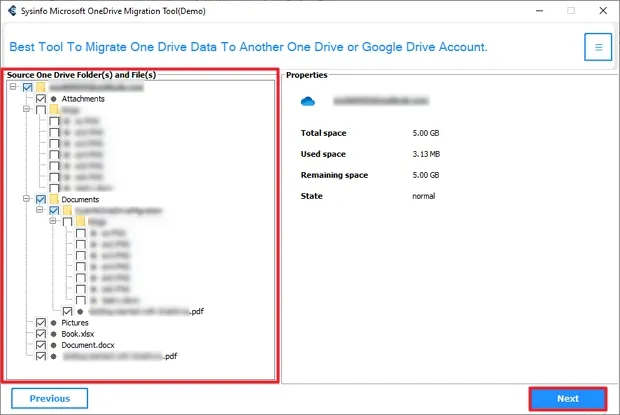Open the hamburger menu icon

click(x=598, y=47)
